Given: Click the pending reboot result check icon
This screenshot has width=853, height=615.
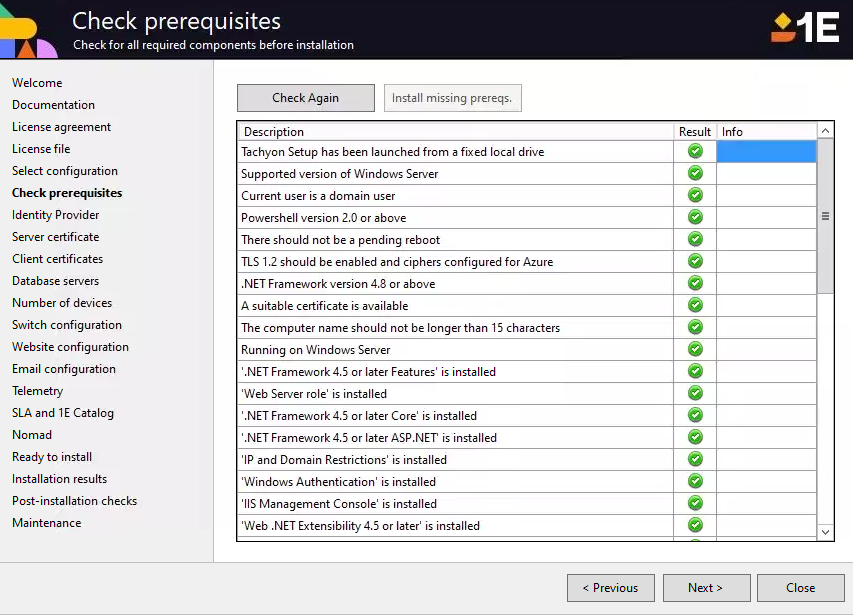Looking at the screenshot, I should [695, 240].
